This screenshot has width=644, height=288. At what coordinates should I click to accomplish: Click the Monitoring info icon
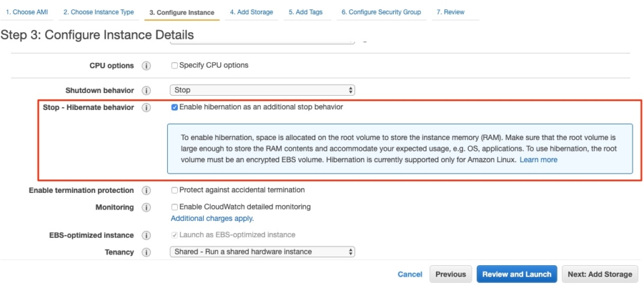click(x=146, y=207)
